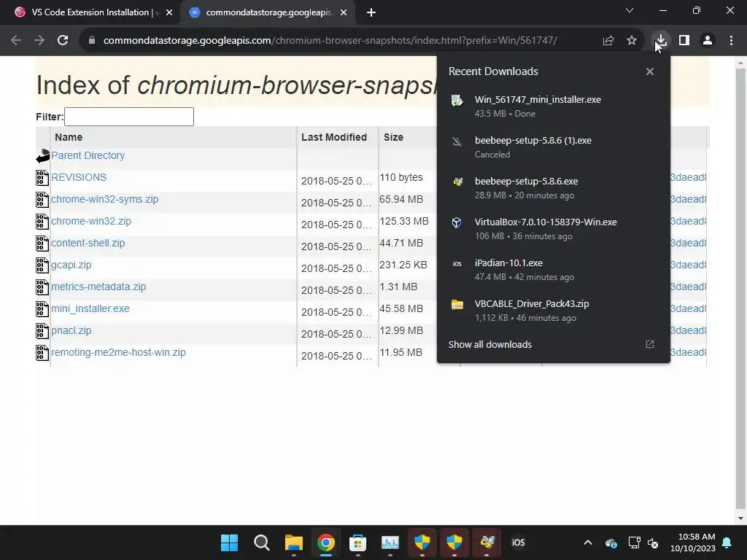The image size is (747, 560).
Task: Sort by the Size column header
Action: 393,137
